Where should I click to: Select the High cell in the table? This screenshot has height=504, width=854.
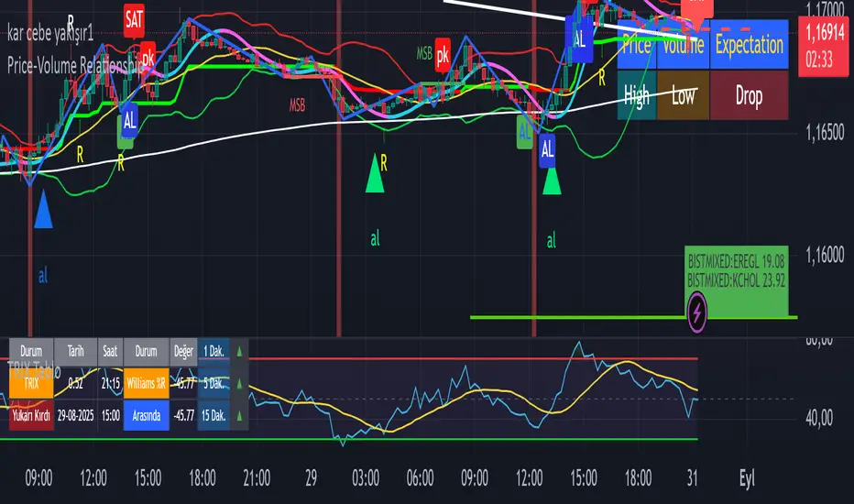click(637, 95)
